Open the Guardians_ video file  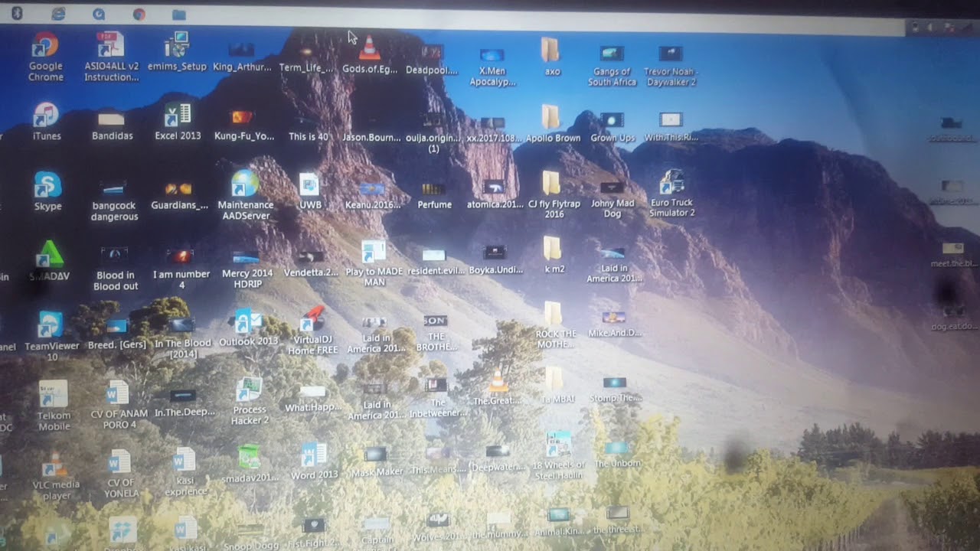coord(179,196)
